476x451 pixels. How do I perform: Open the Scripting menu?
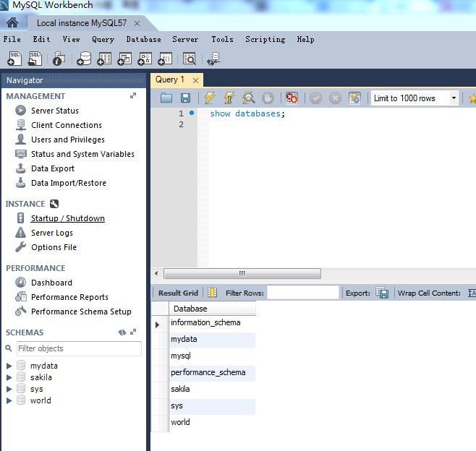pos(265,40)
